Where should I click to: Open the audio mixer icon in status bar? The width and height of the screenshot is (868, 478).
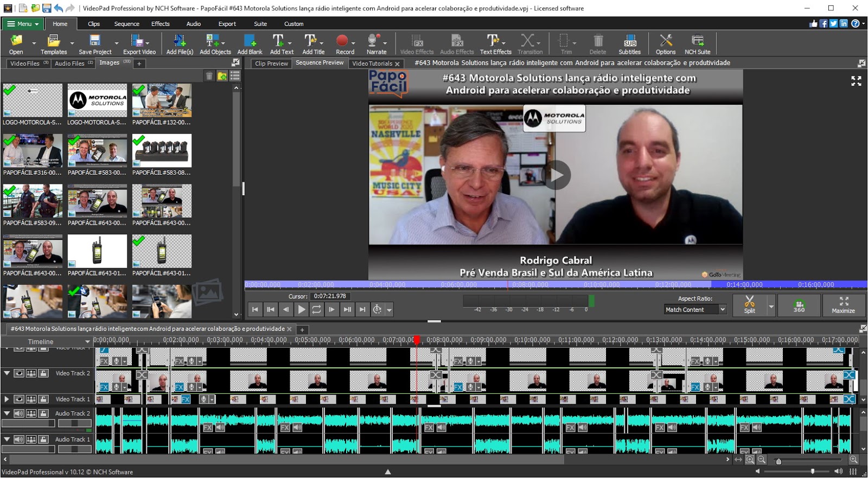point(853,471)
